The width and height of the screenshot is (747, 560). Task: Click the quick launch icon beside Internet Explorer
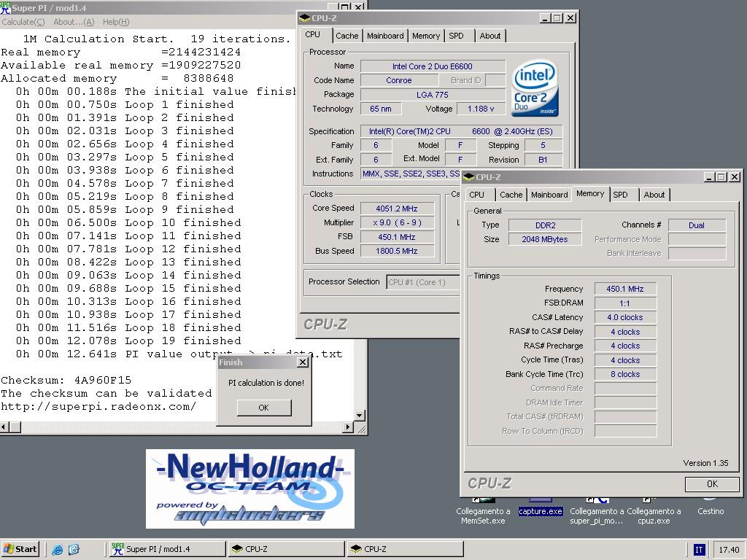[74, 550]
